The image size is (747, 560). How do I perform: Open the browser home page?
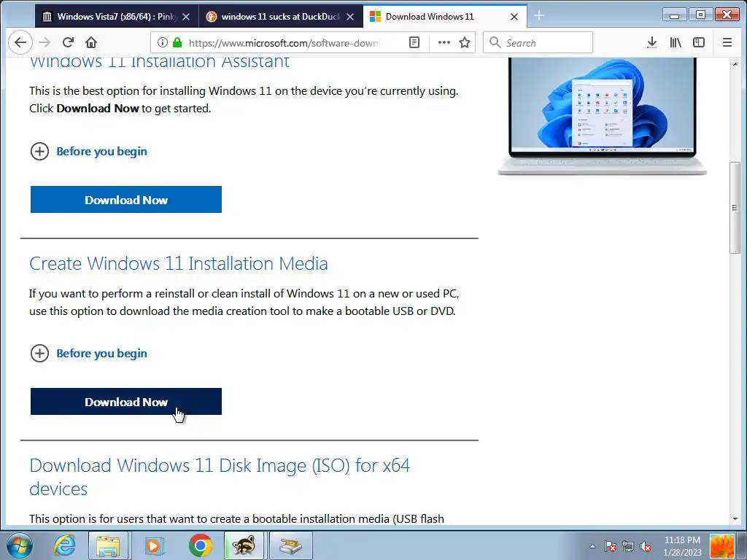[x=91, y=42]
